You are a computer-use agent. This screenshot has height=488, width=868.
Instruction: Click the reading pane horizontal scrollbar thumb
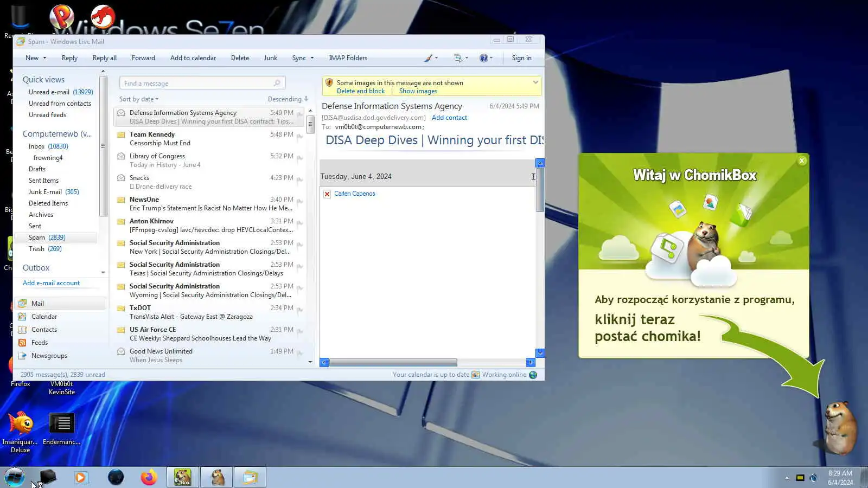pos(393,362)
